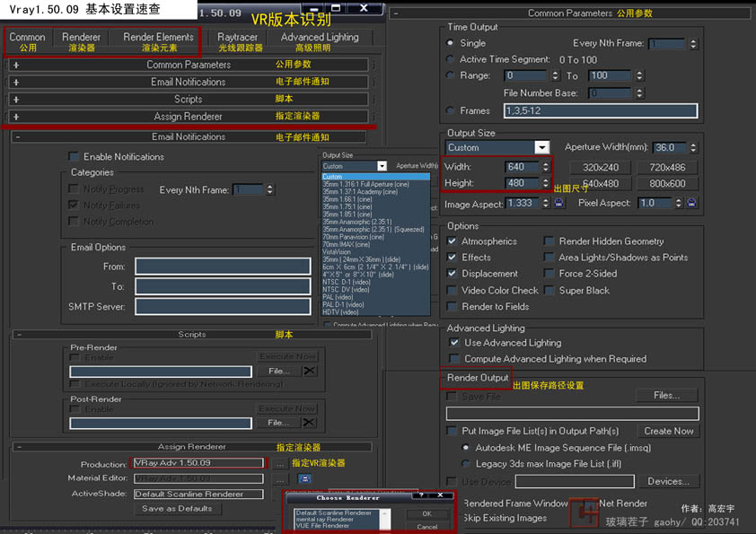Screen dimensions: 756x534
Task: Toggle the Pixel Aspect lock icon
Action: [x=691, y=203]
